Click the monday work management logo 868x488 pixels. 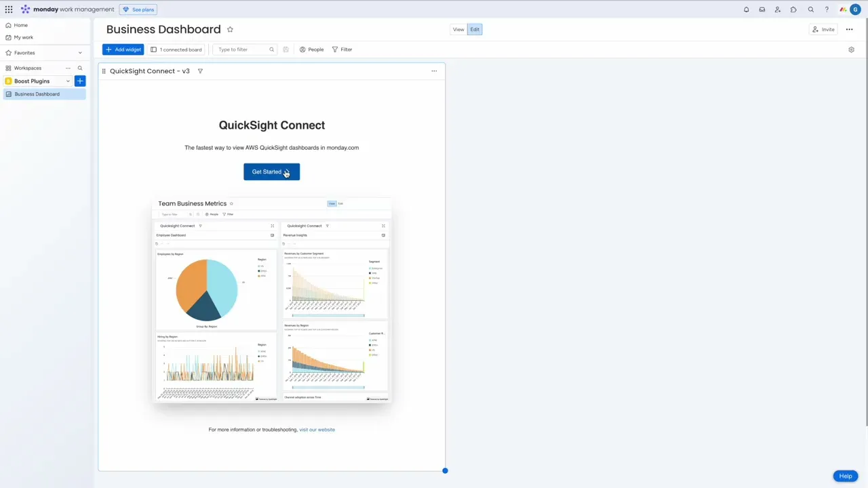pyautogui.click(x=67, y=9)
